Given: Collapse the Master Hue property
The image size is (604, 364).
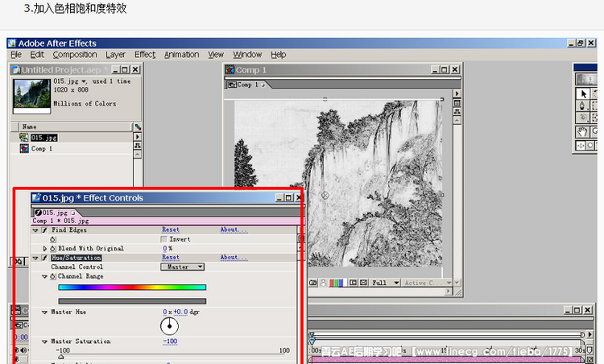Looking at the screenshot, I should pos(44,312).
